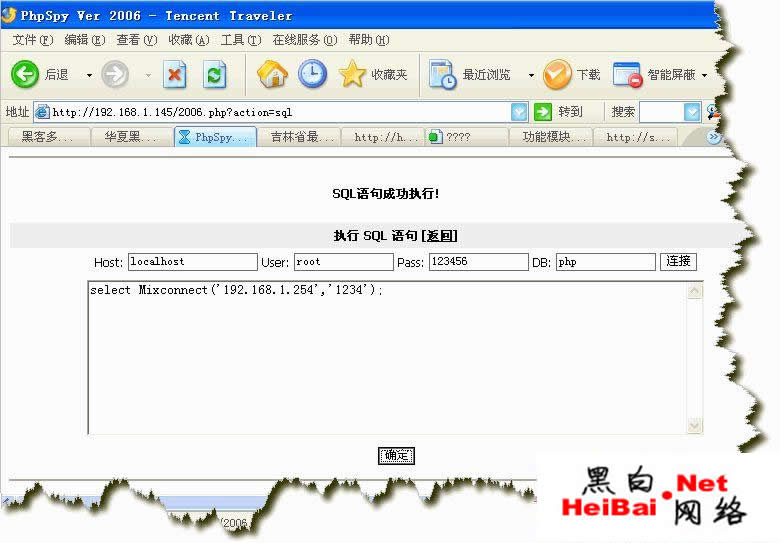This screenshot has width=780, height=543.
Task: Switch to the 黑客多... tab
Action: 49,137
